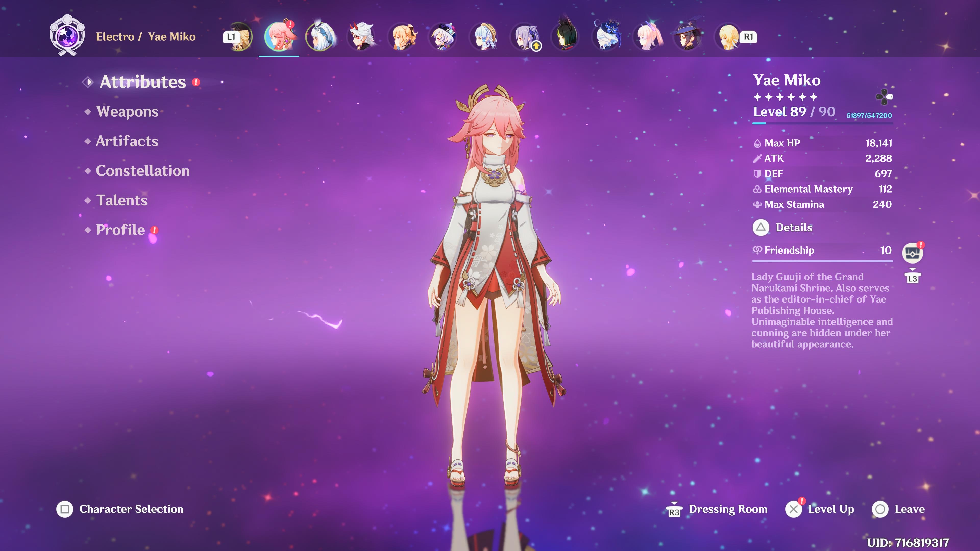The width and height of the screenshot is (980, 551).
Task: Click the Friendship heart icon
Action: pyautogui.click(x=757, y=250)
